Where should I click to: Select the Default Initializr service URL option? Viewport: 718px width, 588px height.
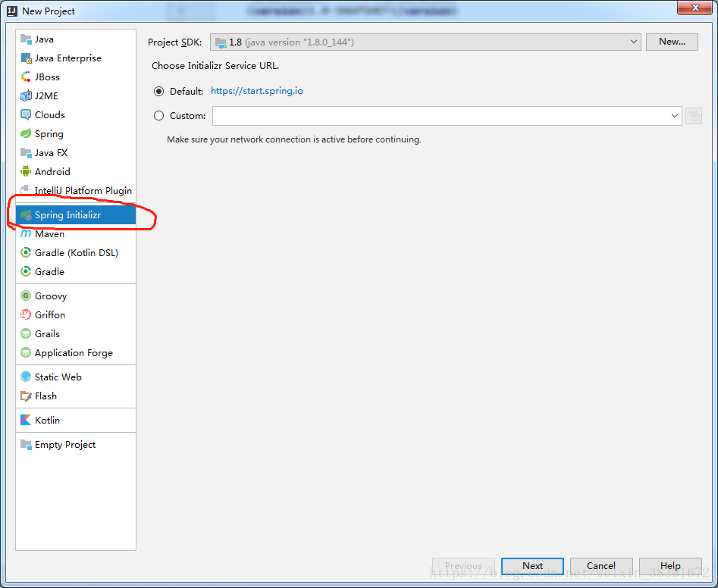[x=158, y=91]
